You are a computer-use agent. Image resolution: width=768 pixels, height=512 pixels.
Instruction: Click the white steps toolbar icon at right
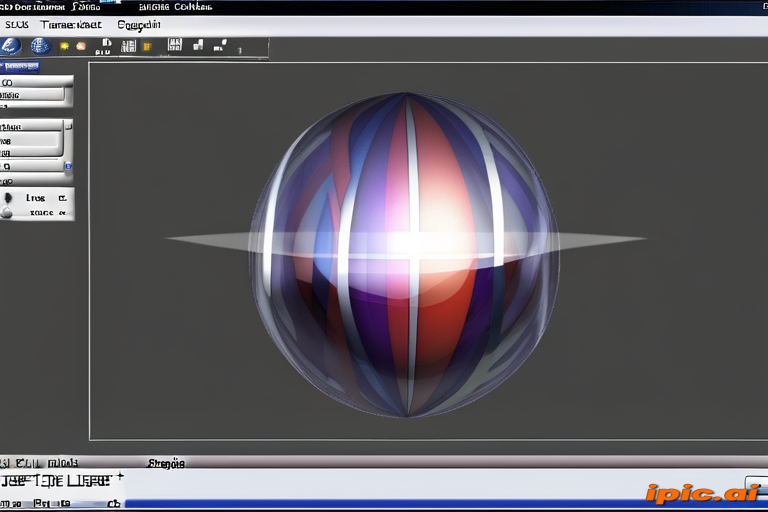(x=220, y=46)
